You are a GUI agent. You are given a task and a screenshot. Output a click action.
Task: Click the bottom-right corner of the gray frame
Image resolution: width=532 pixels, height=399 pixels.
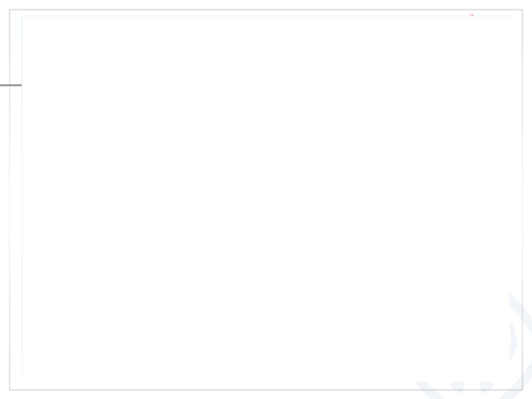pyautogui.click(x=522, y=390)
